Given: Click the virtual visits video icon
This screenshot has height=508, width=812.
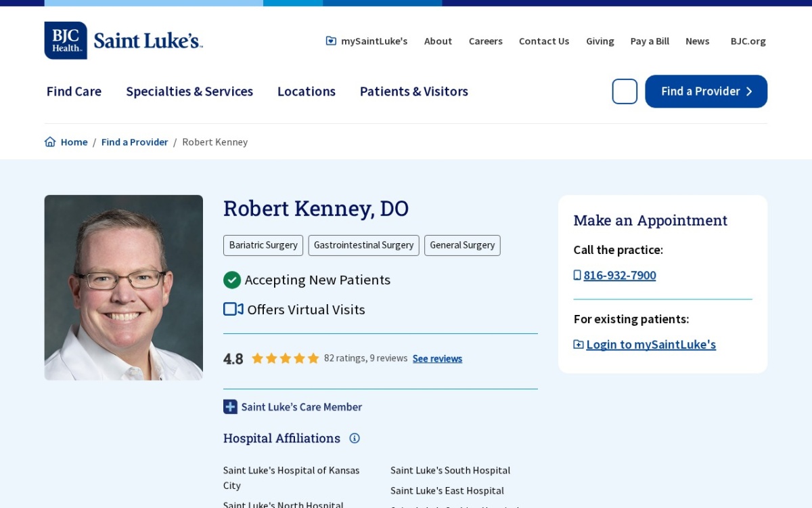Looking at the screenshot, I should pyautogui.click(x=233, y=309).
